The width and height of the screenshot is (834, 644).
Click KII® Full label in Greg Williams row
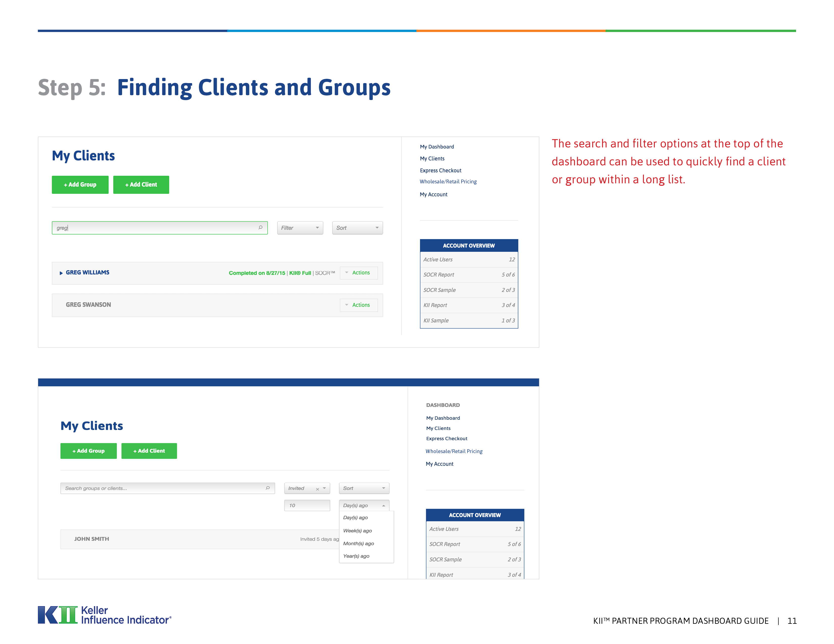pos(300,273)
